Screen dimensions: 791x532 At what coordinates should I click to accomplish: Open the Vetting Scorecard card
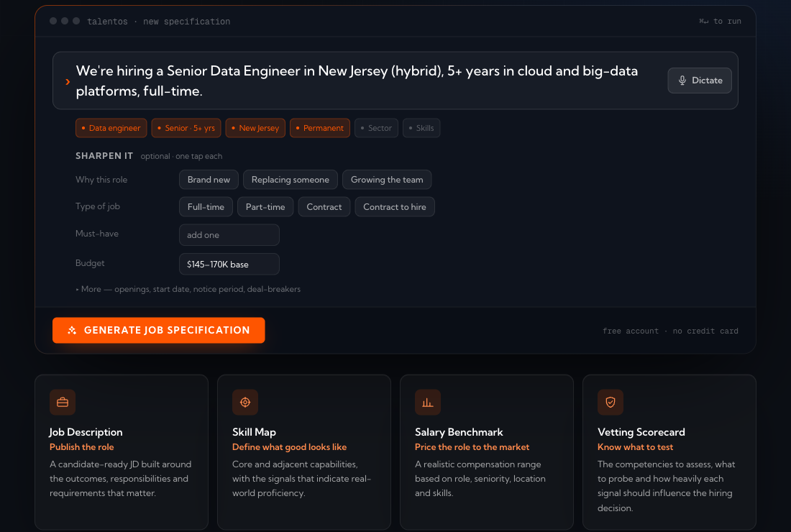pyautogui.click(x=669, y=451)
